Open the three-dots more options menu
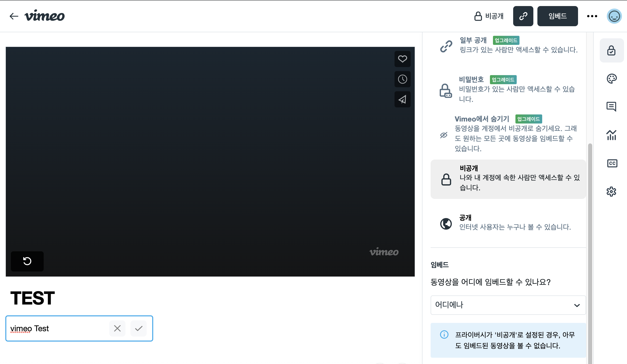627x364 pixels. [x=592, y=16]
